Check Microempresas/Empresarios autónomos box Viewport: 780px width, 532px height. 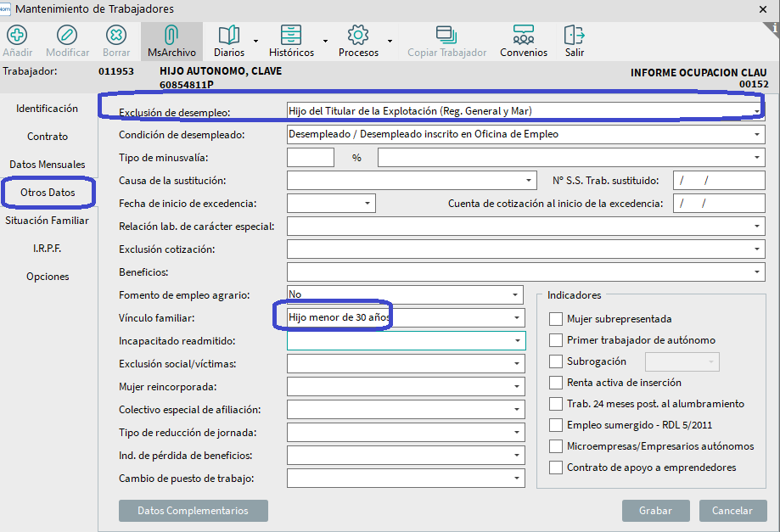[x=556, y=446]
